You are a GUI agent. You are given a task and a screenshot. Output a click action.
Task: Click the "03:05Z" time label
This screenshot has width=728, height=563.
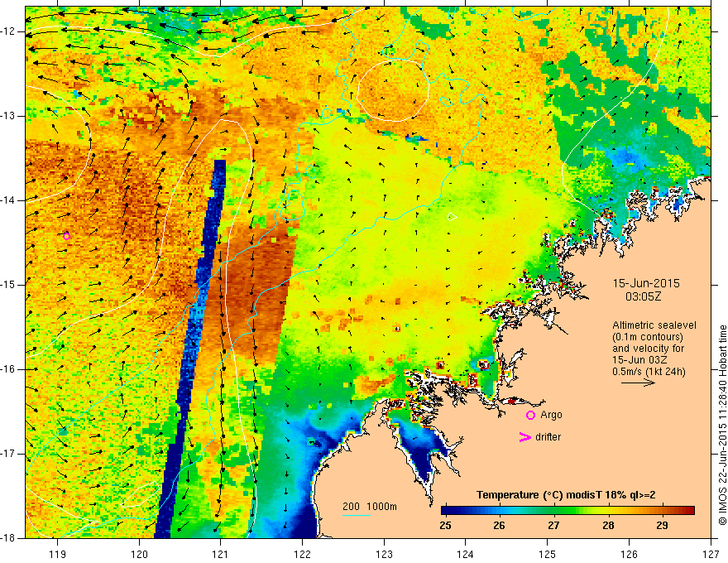(x=643, y=296)
